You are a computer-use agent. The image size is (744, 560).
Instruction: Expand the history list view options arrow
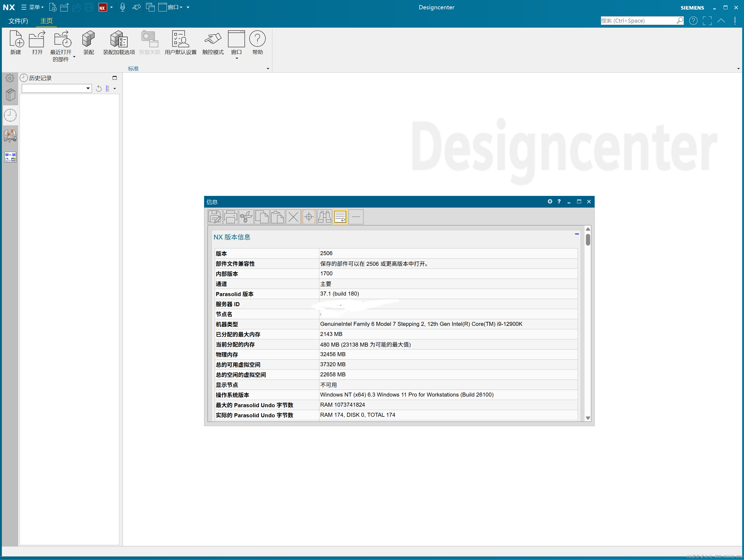pyautogui.click(x=115, y=89)
